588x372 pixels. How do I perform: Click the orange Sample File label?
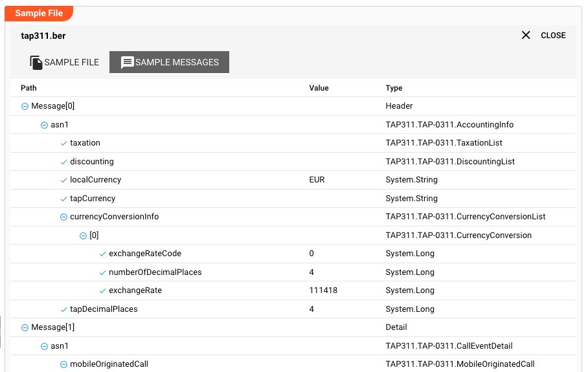[x=39, y=13]
